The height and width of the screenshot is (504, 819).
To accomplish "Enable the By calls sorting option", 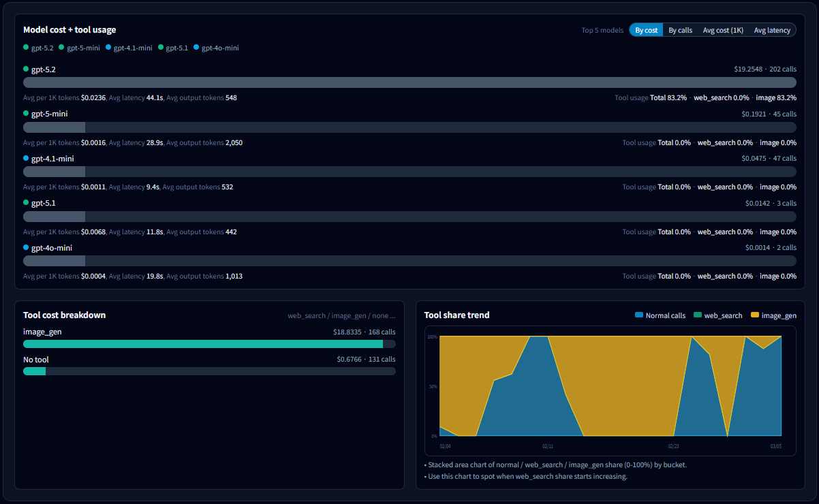I will [680, 29].
